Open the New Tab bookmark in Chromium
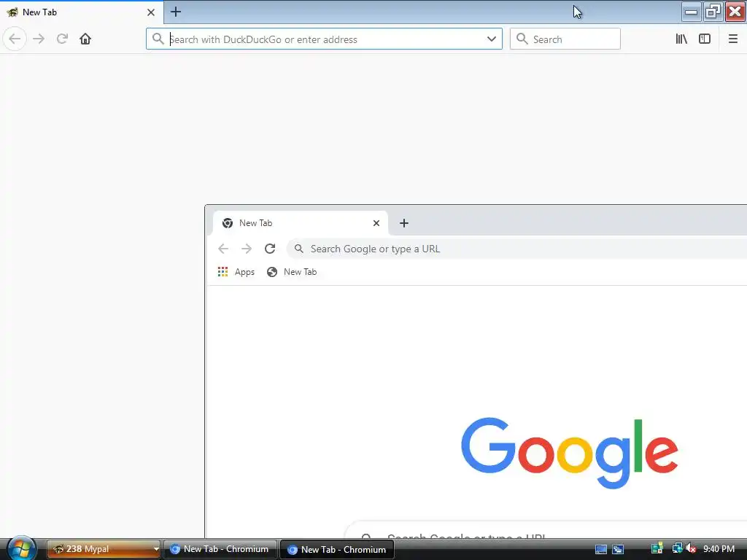The width and height of the screenshot is (747, 560). point(292,272)
